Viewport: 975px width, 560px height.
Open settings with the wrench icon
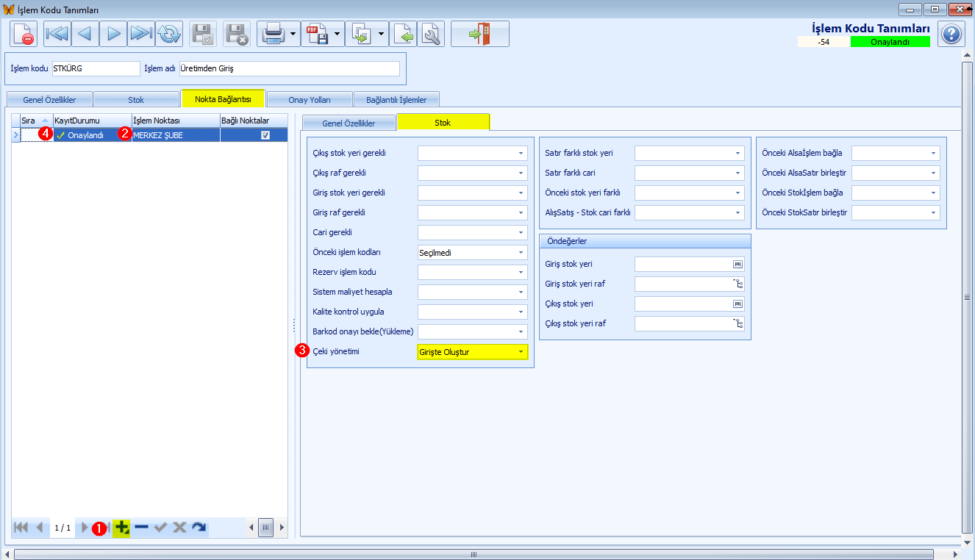431,34
